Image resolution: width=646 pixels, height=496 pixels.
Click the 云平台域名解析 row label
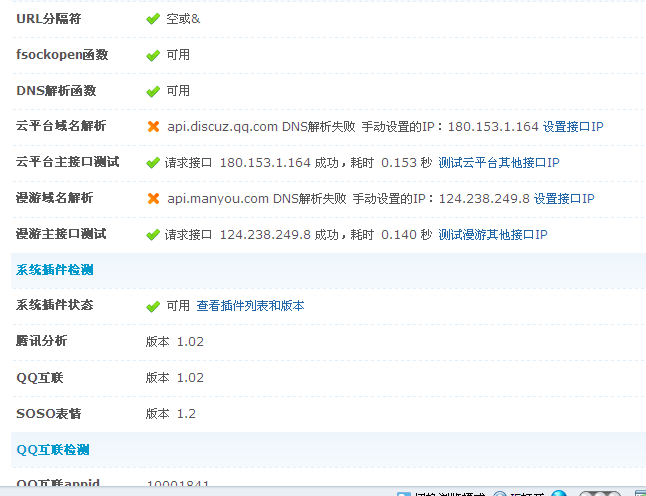click(61, 126)
